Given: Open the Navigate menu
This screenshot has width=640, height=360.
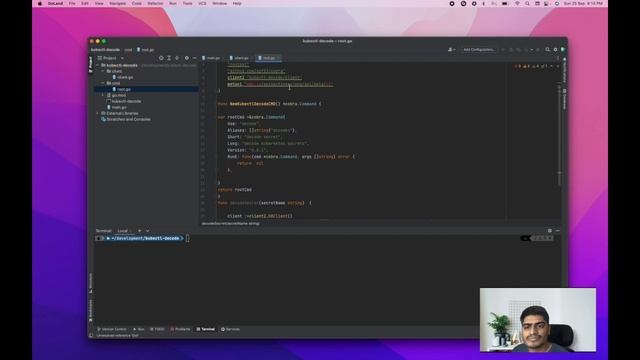Looking at the screenshot, I should point(118,4).
